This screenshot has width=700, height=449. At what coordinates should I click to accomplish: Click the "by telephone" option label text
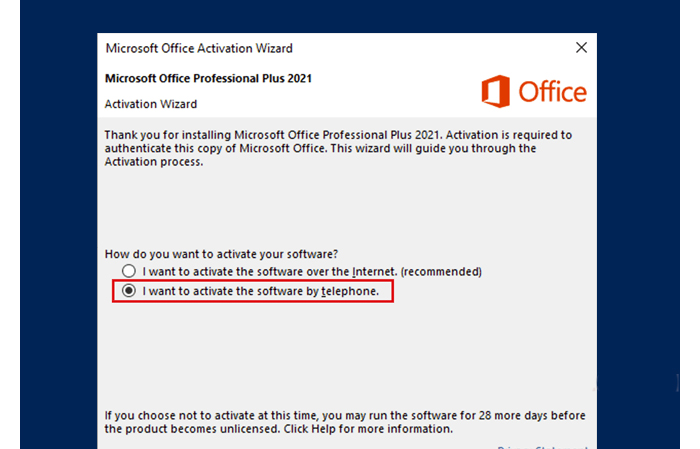(x=261, y=291)
